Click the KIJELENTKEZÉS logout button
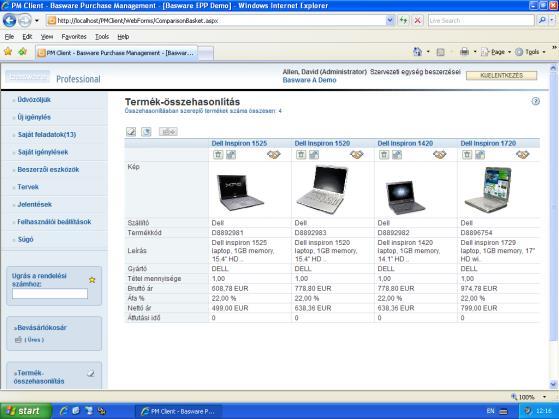The height and width of the screenshot is (419, 559). (501, 76)
